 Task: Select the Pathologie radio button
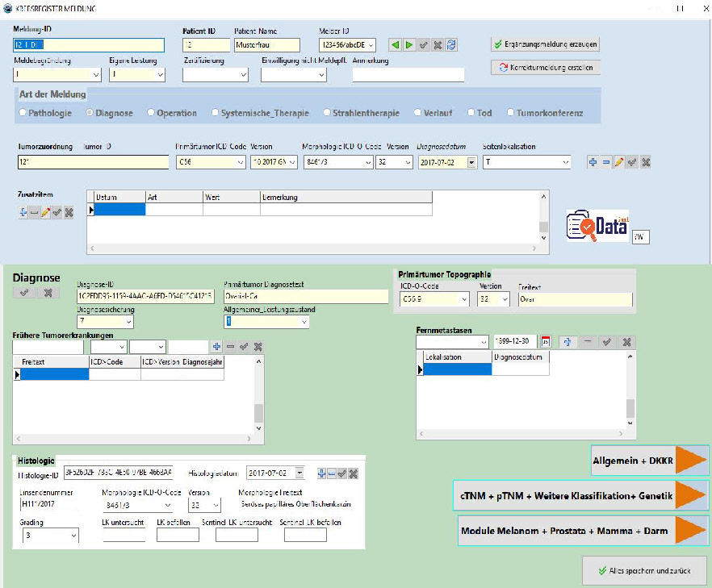point(23,114)
